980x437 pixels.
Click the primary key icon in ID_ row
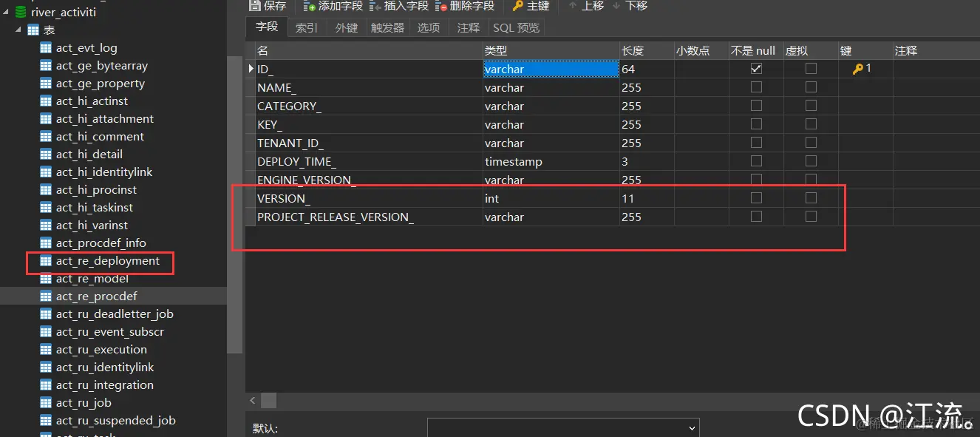click(857, 69)
